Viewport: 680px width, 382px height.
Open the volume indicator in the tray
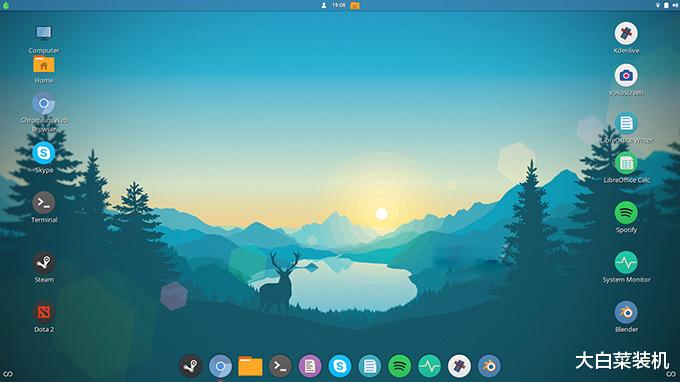point(675,5)
